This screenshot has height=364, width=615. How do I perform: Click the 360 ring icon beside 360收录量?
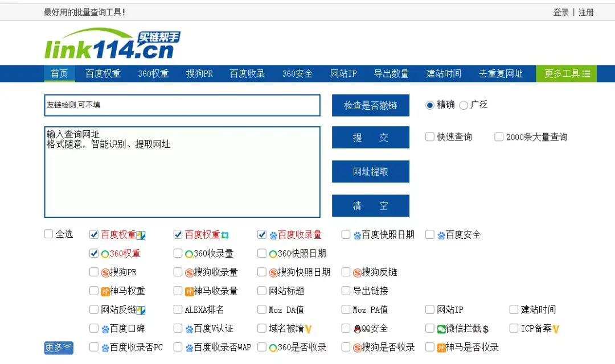point(189,254)
